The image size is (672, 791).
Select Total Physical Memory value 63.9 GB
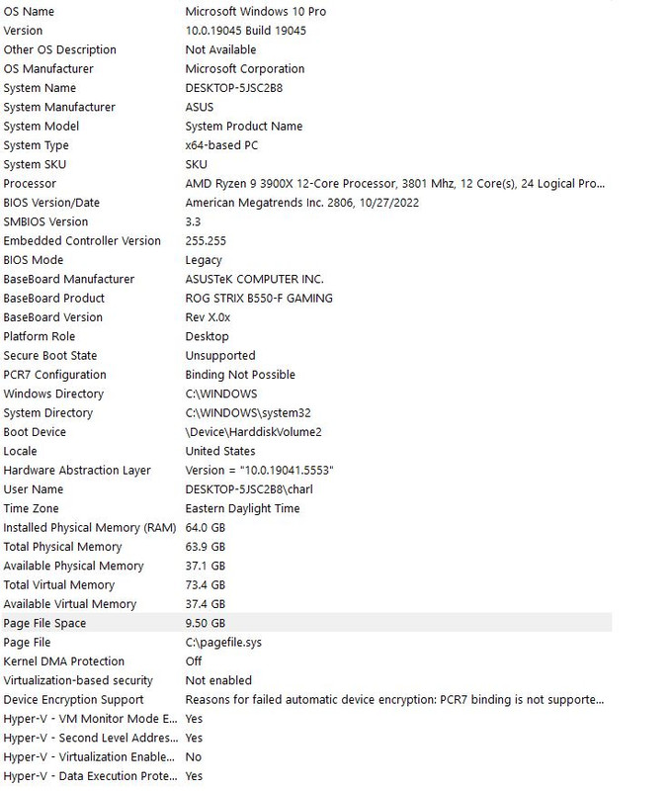206,548
